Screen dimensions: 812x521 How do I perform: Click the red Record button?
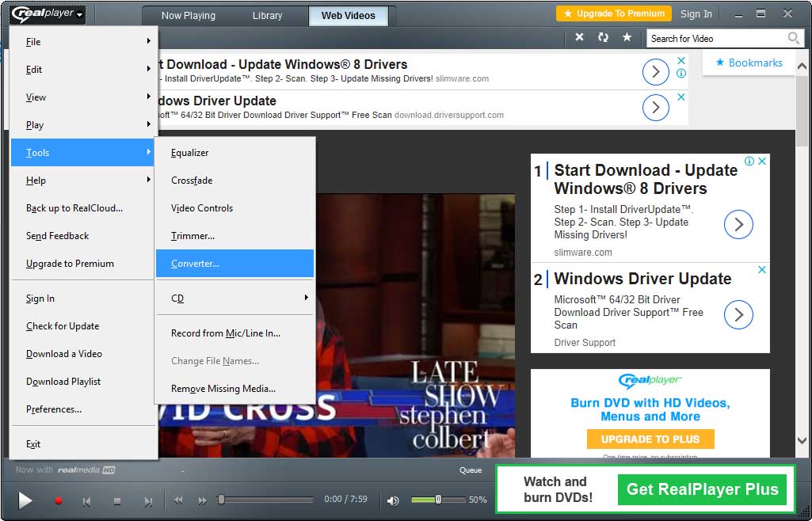[x=58, y=500]
